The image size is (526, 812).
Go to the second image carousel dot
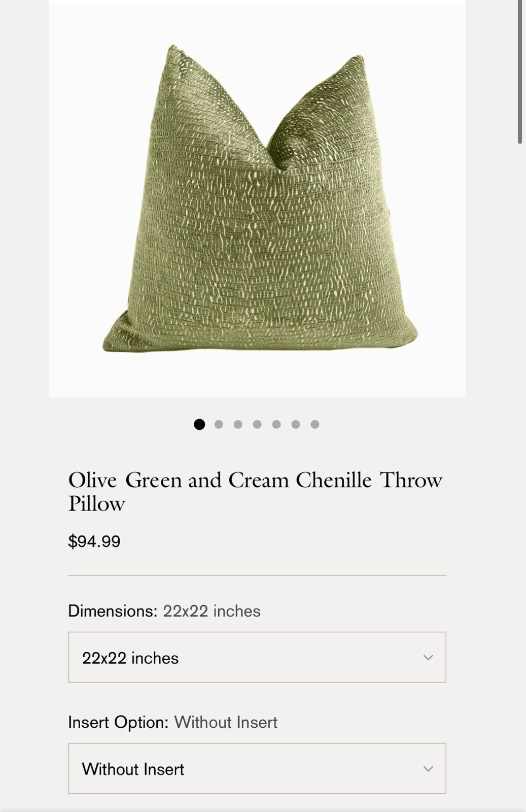[219, 424]
